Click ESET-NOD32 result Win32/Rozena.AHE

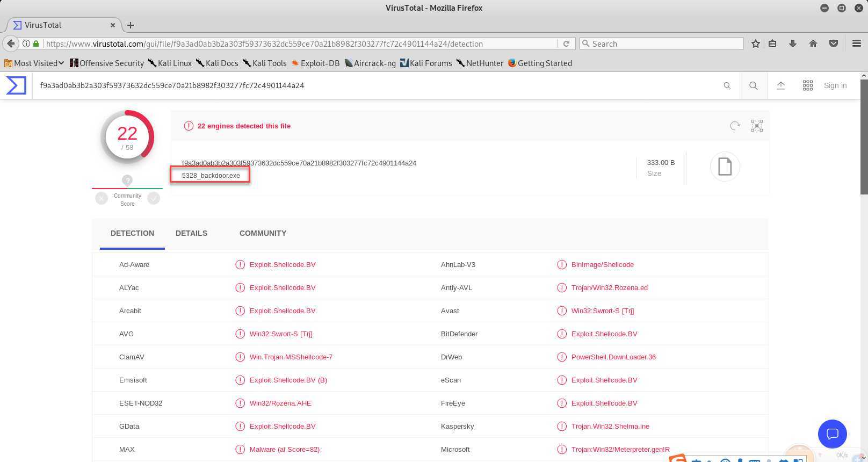point(280,403)
